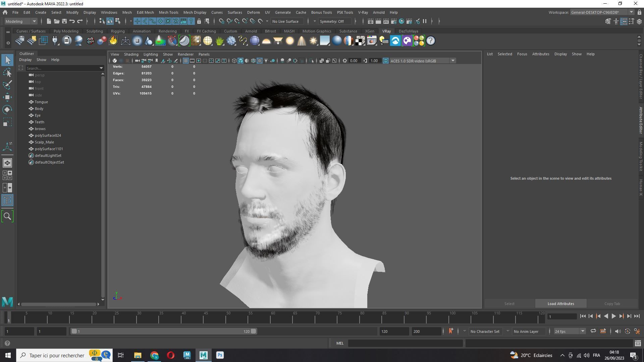
Task: Activate the Paint selection tool
Action: coord(7,85)
